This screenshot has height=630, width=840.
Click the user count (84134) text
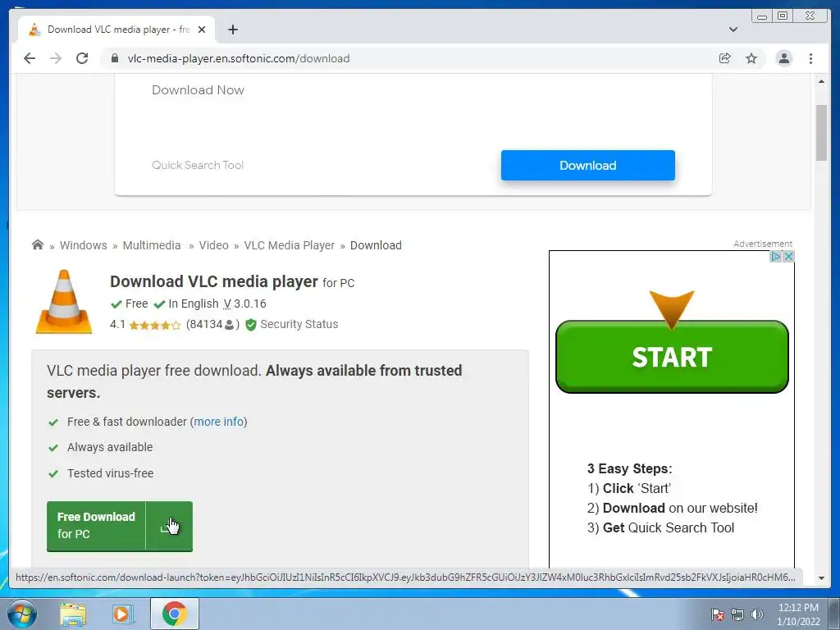tap(212, 324)
